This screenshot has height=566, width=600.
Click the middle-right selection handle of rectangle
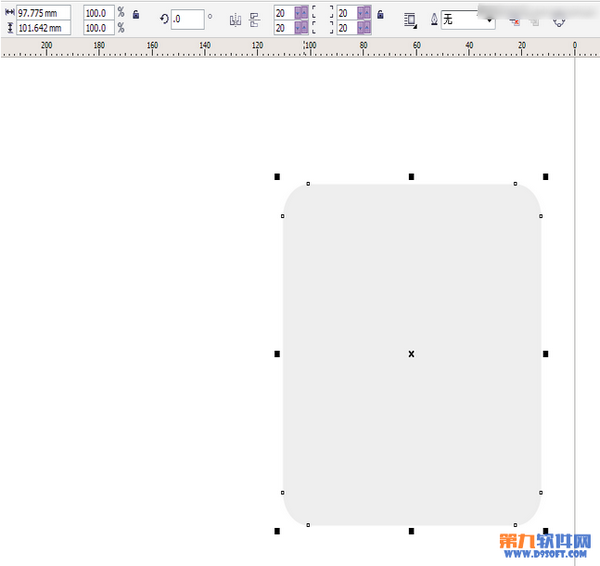pos(546,354)
